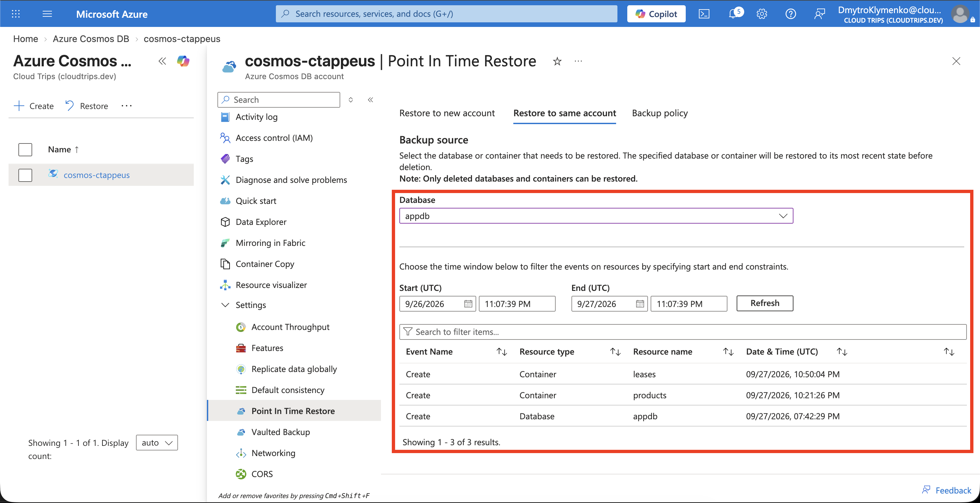Open cosmos-ctappeus account link
The image size is (980, 503).
[x=97, y=175]
